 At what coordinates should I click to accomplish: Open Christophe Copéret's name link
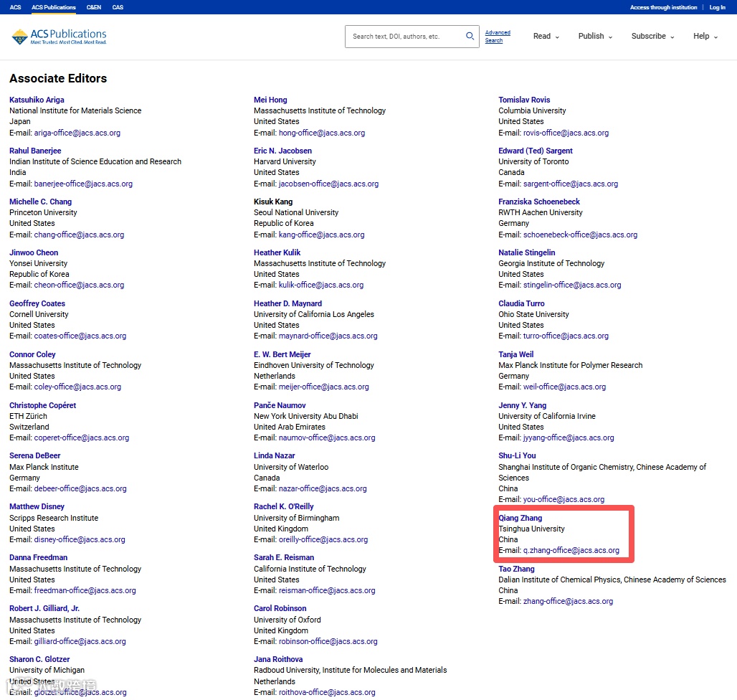click(x=43, y=405)
